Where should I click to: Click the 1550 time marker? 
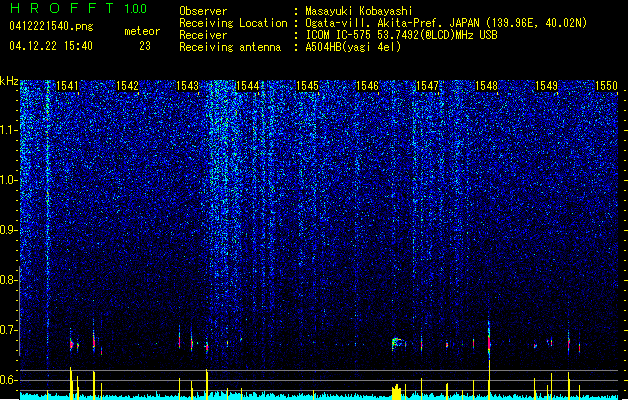pyautogui.click(x=606, y=86)
